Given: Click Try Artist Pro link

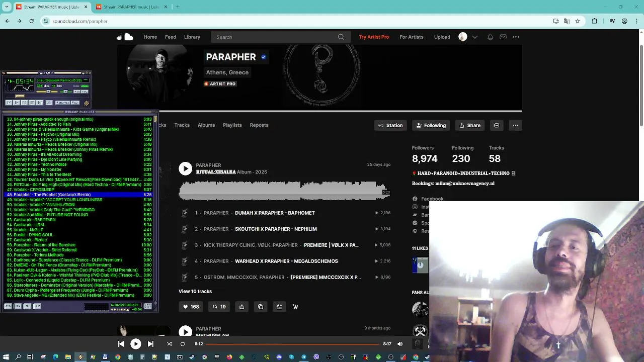Looking at the screenshot, I should tap(374, 37).
